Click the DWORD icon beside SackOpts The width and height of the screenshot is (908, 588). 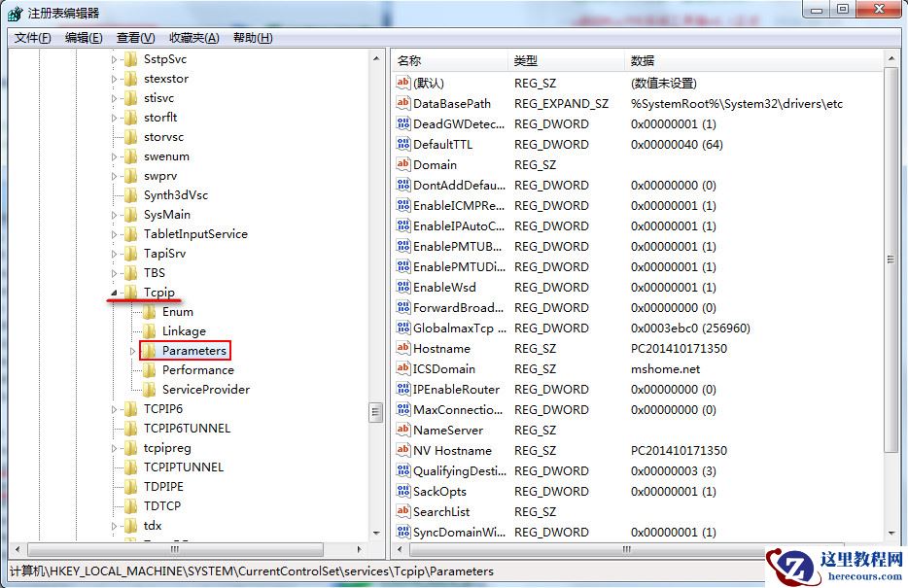click(403, 491)
